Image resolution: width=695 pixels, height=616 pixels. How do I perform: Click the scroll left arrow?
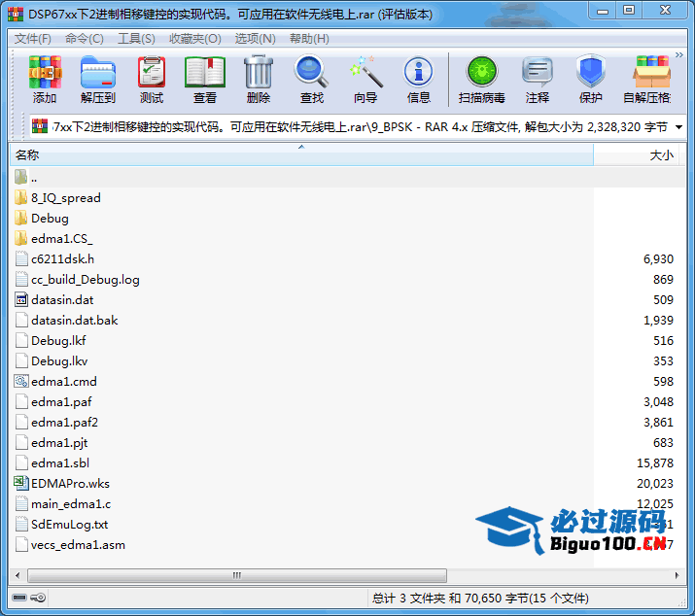(x=17, y=575)
